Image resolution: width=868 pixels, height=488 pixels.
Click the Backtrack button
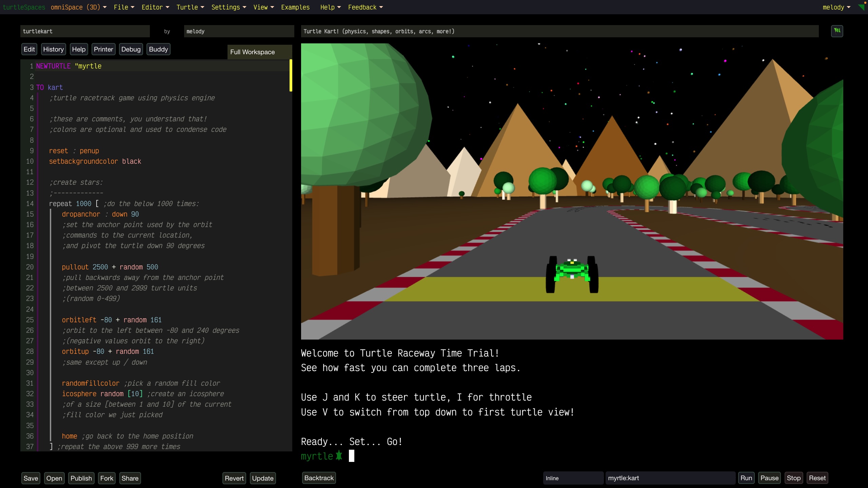tap(319, 478)
